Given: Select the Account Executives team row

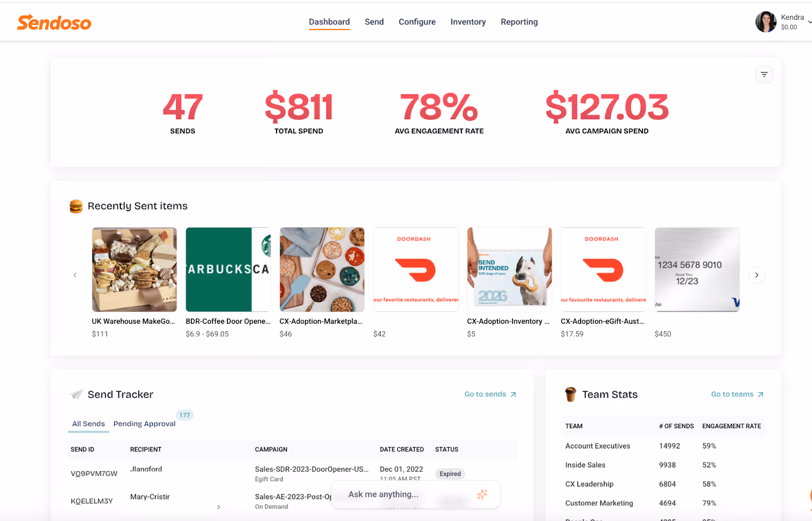Looking at the screenshot, I should tap(663, 446).
